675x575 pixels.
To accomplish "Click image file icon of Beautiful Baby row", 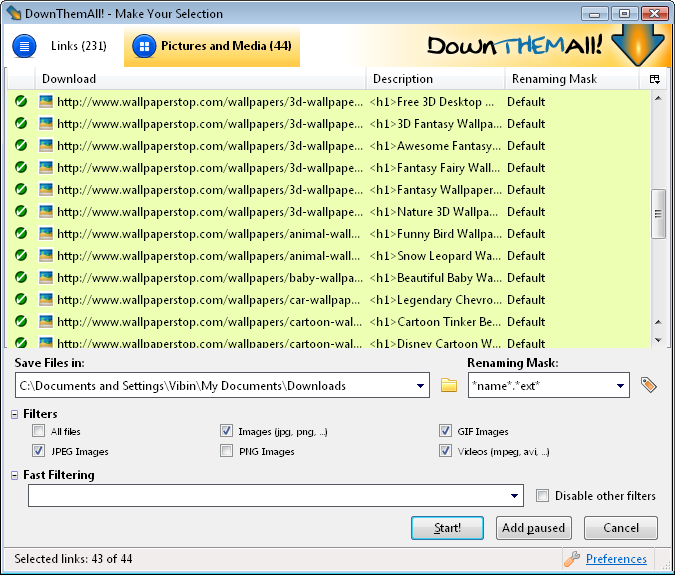I will 46,277.
